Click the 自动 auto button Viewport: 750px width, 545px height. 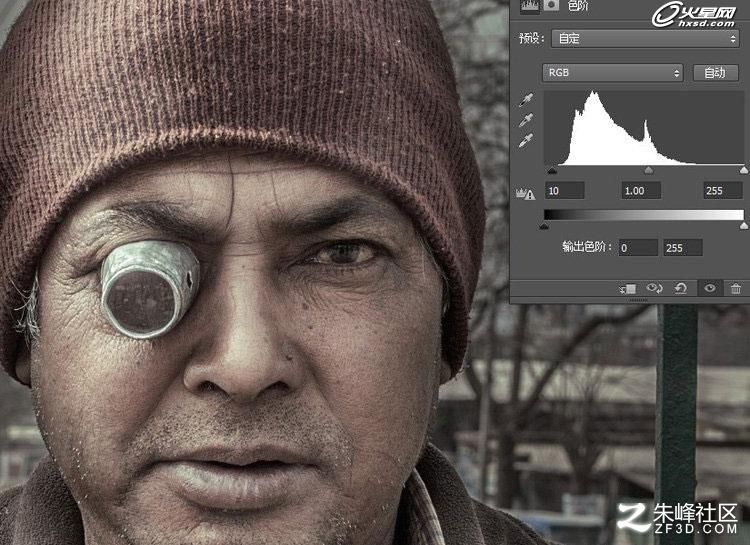(x=716, y=73)
